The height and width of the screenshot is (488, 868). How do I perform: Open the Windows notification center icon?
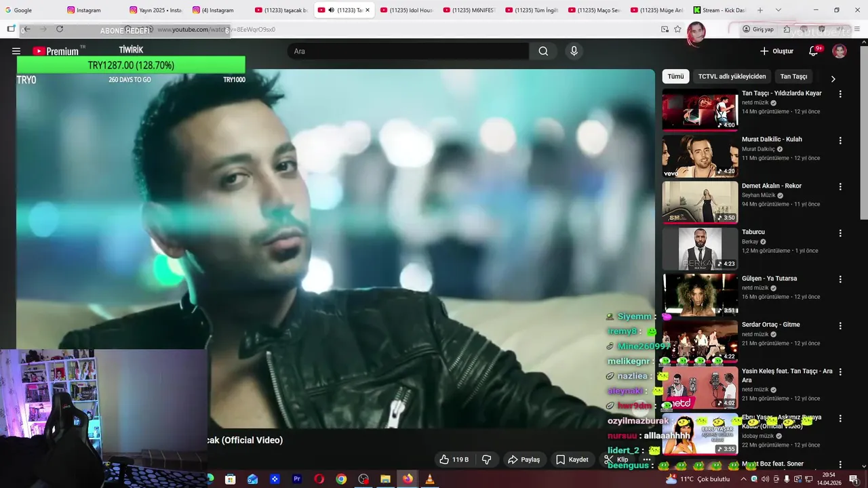click(x=854, y=479)
